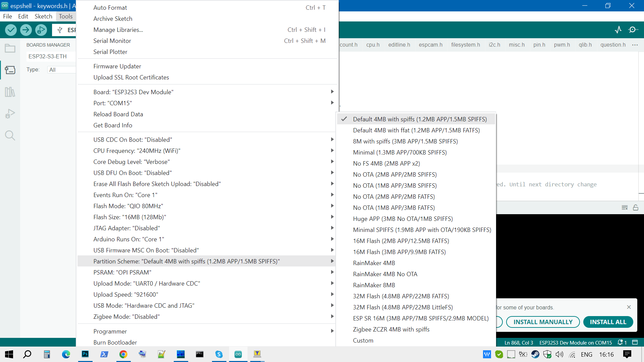Screen dimensions: 644x362
Task: Toggle output word wrap icon
Action: [x=625, y=208]
